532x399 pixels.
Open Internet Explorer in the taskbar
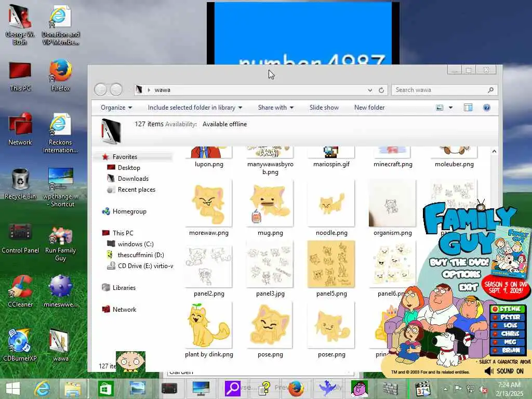tap(42, 389)
